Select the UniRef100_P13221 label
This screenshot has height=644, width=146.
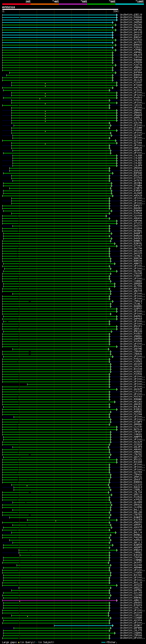(x=131, y=90)
